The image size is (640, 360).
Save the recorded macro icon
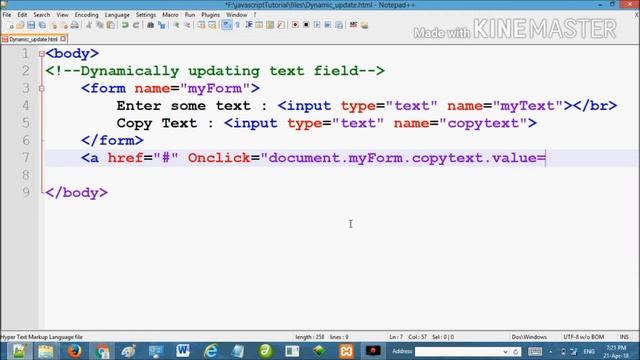click(x=339, y=25)
